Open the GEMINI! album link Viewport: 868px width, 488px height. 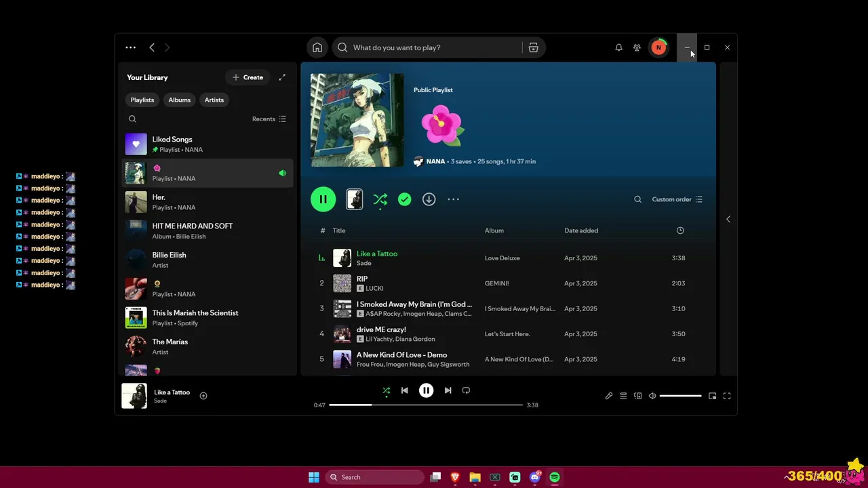pyautogui.click(x=497, y=283)
